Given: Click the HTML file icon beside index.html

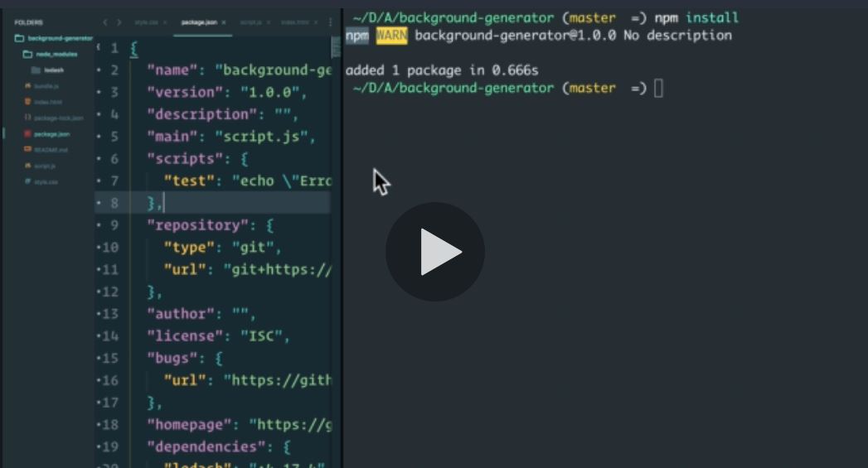Looking at the screenshot, I should (27, 102).
